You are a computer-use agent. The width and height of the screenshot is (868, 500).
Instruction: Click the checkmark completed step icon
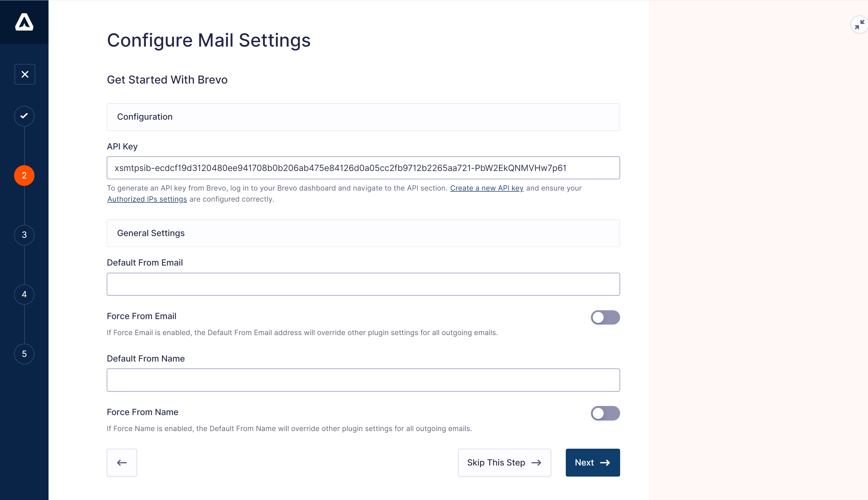tap(25, 116)
